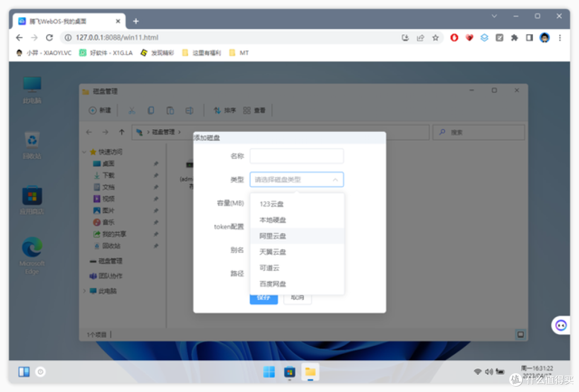The height and width of the screenshot is (392, 579).
Task: Click the copy icon in file manager toolbar
Action: tap(151, 110)
